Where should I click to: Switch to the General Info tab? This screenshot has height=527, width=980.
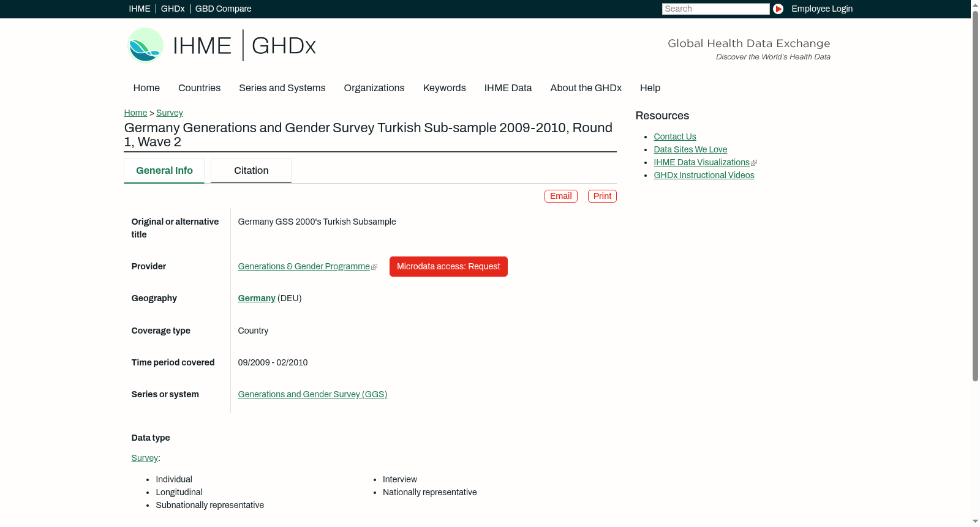click(x=164, y=171)
